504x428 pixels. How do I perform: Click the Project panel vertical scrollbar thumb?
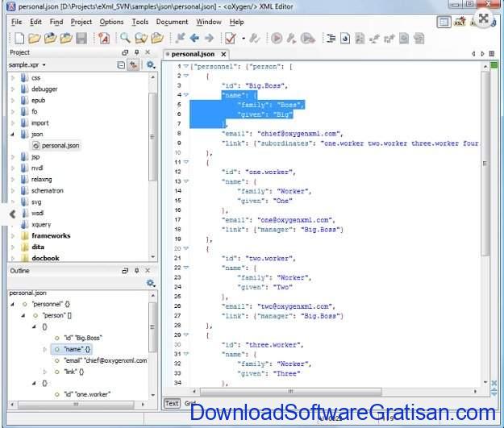[152, 137]
